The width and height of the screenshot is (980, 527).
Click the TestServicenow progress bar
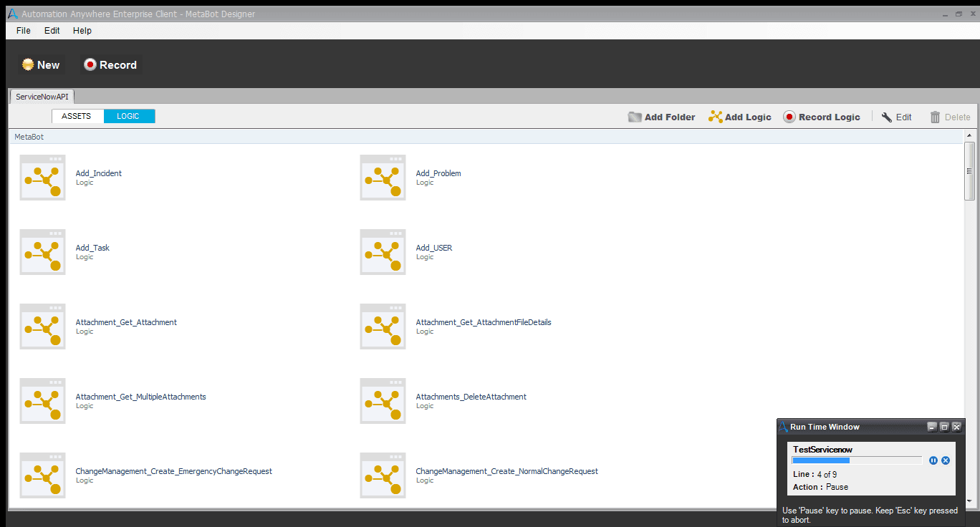click(x=857, y=460)
